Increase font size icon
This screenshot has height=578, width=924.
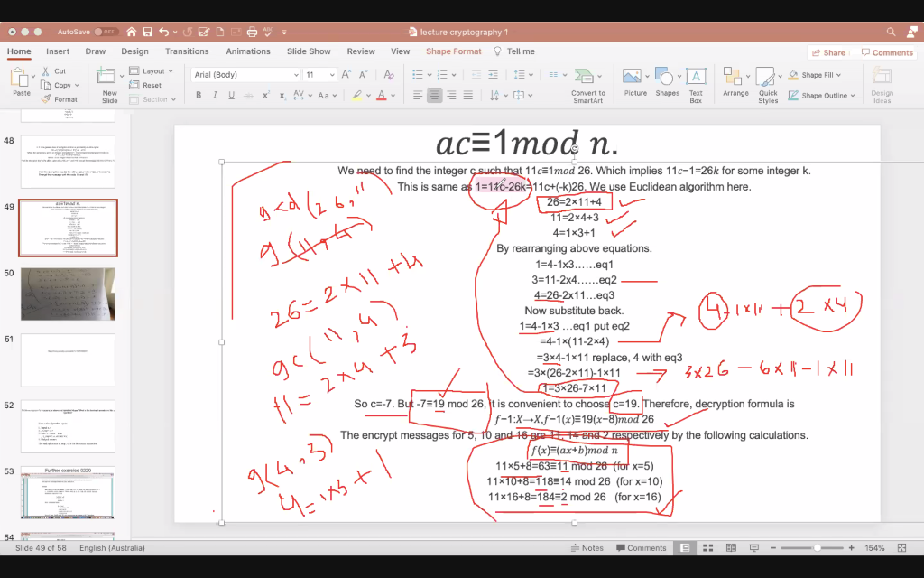[x=346, y=74]
